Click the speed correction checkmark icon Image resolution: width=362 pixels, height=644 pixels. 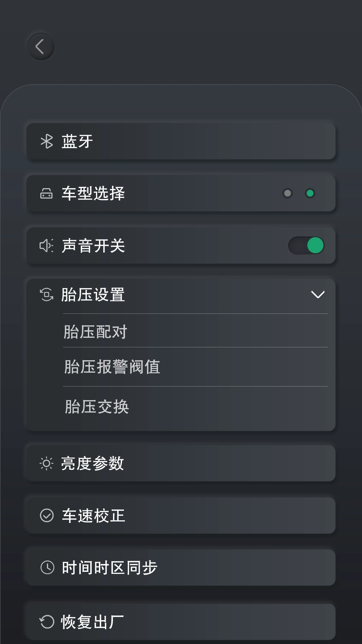(x=47, y=516)
